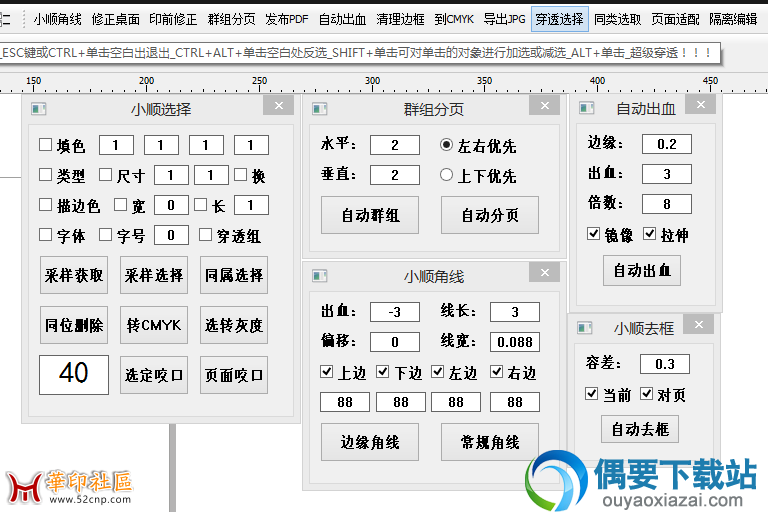
Task: Choose 到CMYK in the toolbar
Action: point(454,19)
